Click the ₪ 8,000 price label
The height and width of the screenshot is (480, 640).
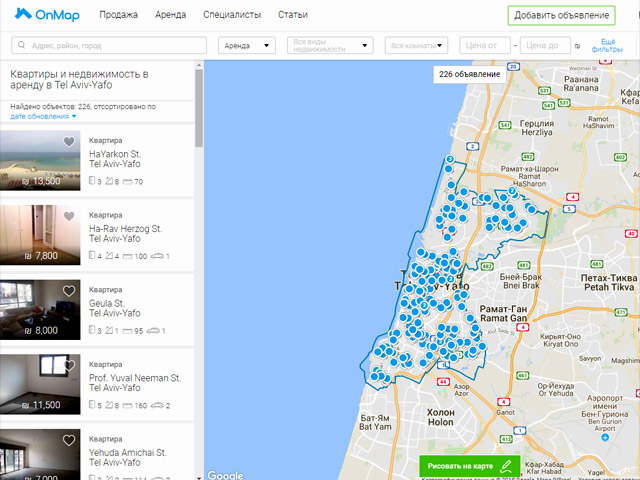point(41,331)
